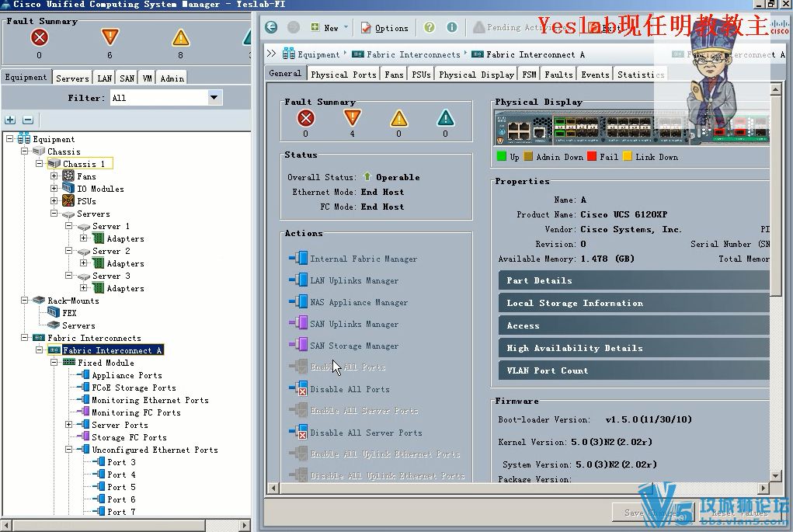
Task: Open the FSM tab
Action: [x=529, y=75]
